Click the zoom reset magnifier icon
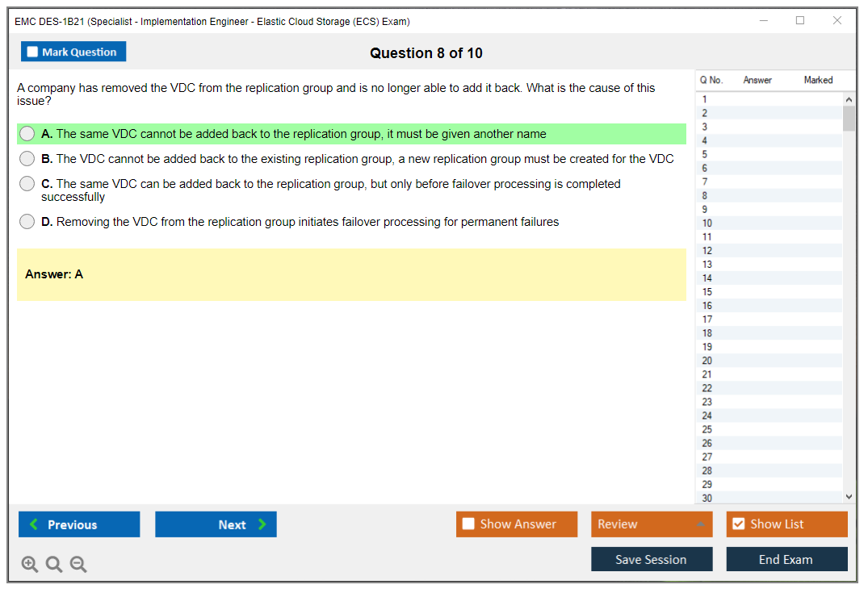The height and width of the screenshot is (593, 868). pyautogui.click(x=54, y=565)
